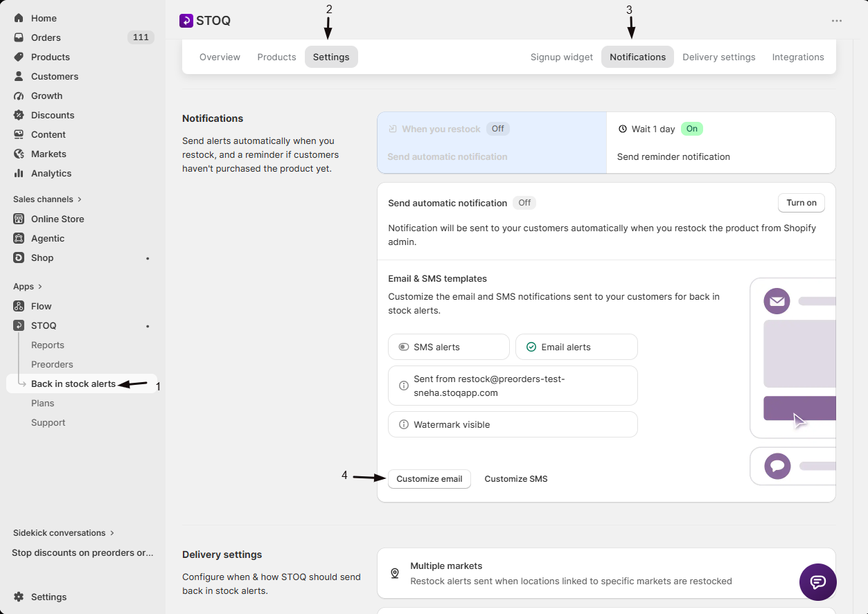
Task: Open the Signup widget tab
Action: pyautogui.click(x=562, y=57)
